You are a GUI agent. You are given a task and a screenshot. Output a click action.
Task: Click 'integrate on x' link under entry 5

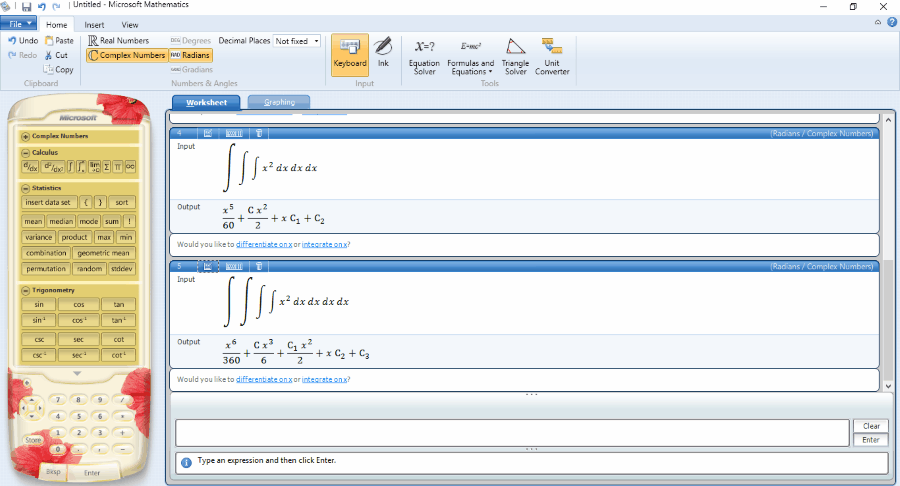click(x=324, y=379)
